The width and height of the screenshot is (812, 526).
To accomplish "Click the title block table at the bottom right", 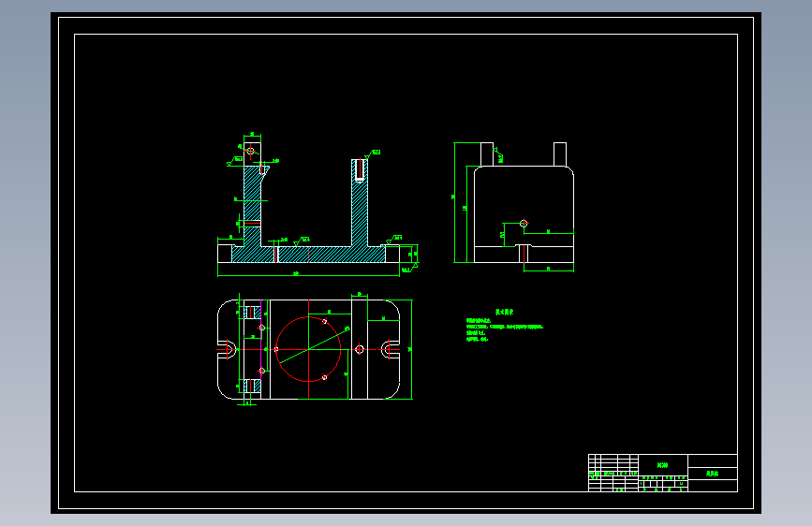I will point(663,473).
